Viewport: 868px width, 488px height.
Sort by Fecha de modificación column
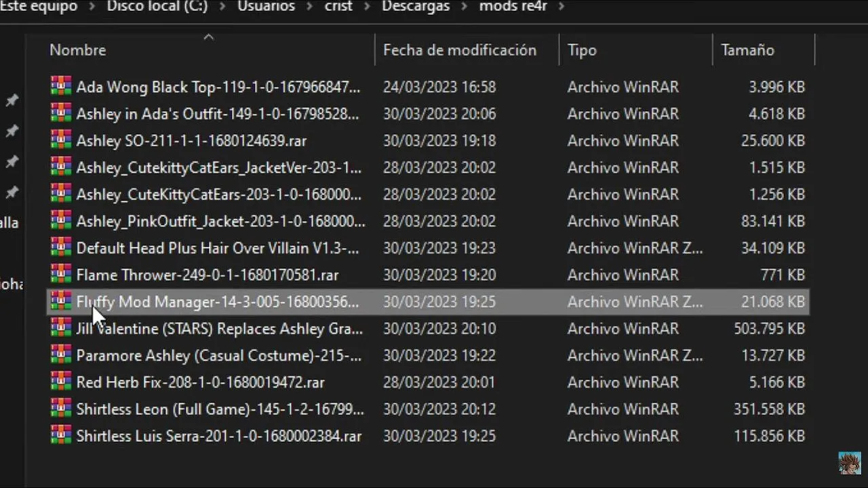click(x=459, y=50)
